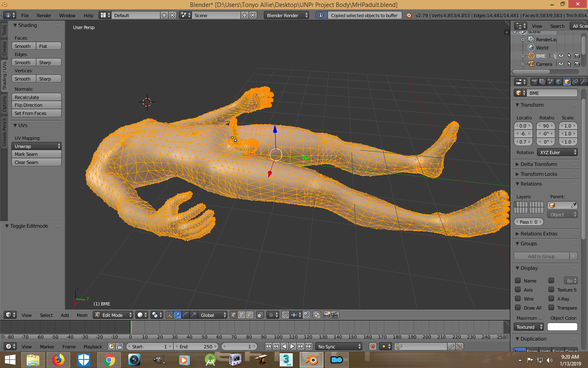Click the Mark Seam button
Image resolution: width=588 pixels, height=368 pixels.
coord(36,154)
